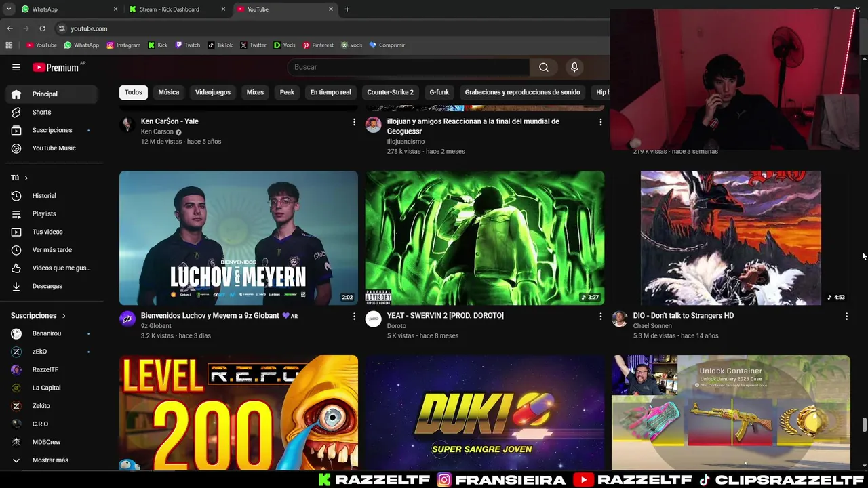
Task: Play Luchov y Meyern video thumbnail
Action: pos(239,238)
